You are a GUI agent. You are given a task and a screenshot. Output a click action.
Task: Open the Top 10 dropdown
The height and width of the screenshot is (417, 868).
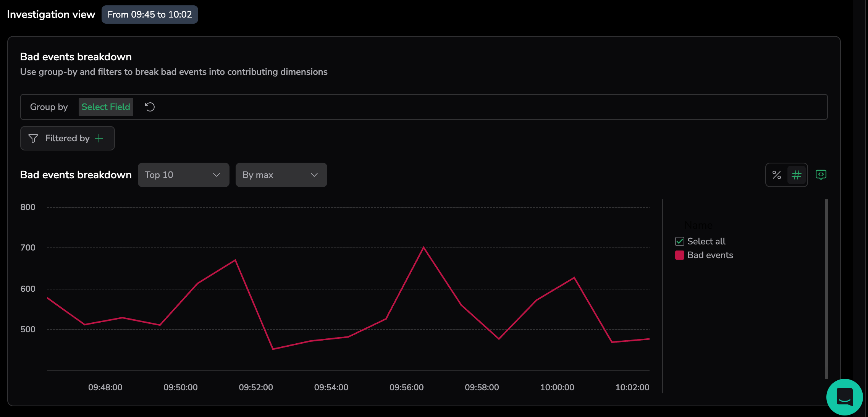coord(183,175)
